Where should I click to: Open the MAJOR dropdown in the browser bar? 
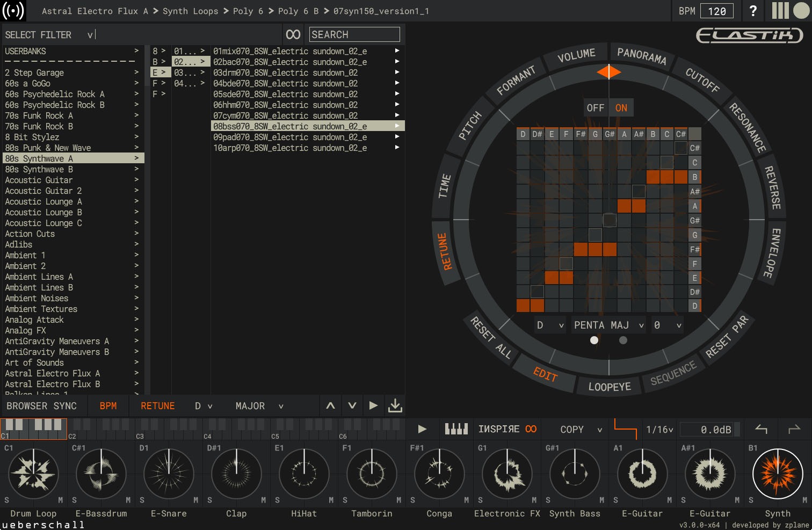pyautogui.click(x=258, y=405)
